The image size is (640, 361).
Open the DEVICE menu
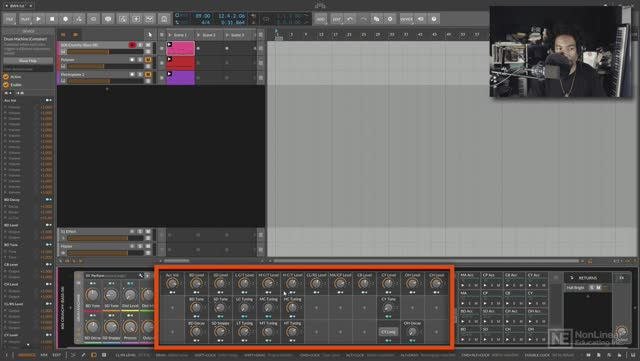click(407, 19)
